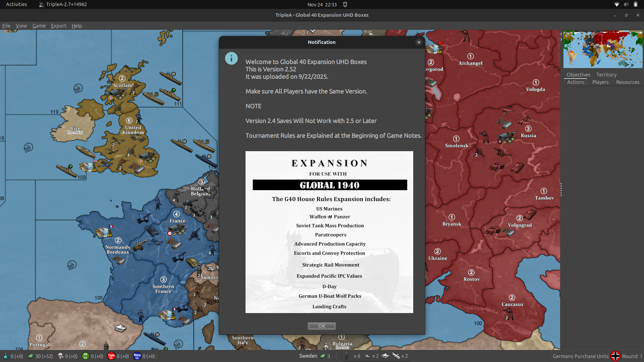Screen dimensions: 644x362
Task: Click the German cross flag beside Round: 1
Action: coord(616,356)
